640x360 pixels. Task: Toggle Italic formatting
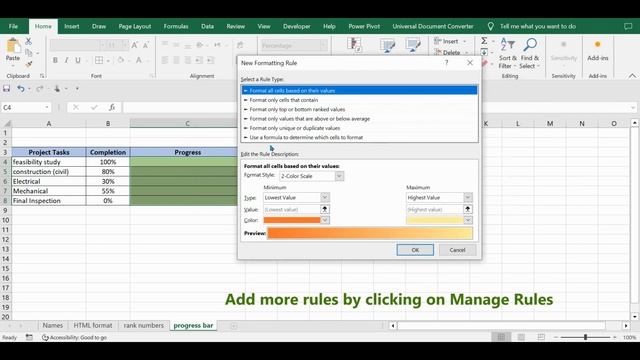click(x=66, y=60)
